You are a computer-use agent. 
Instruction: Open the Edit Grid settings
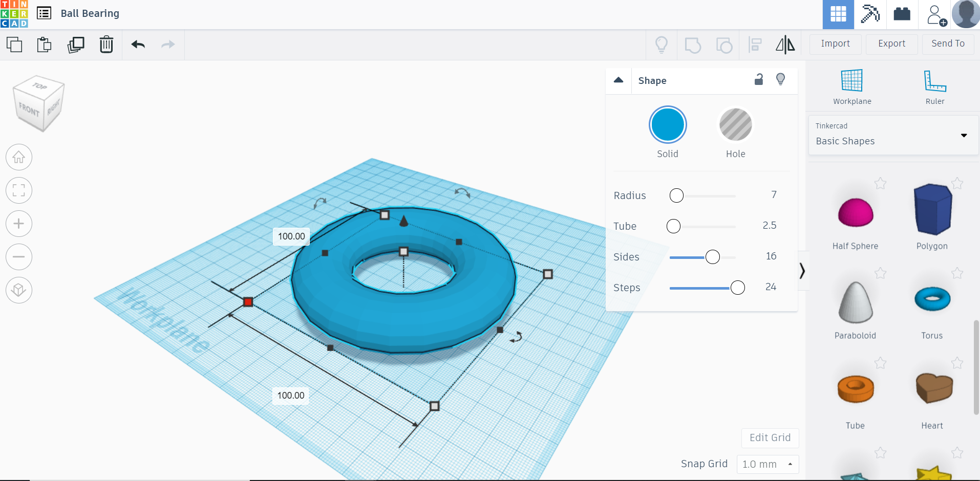(770, 438)
